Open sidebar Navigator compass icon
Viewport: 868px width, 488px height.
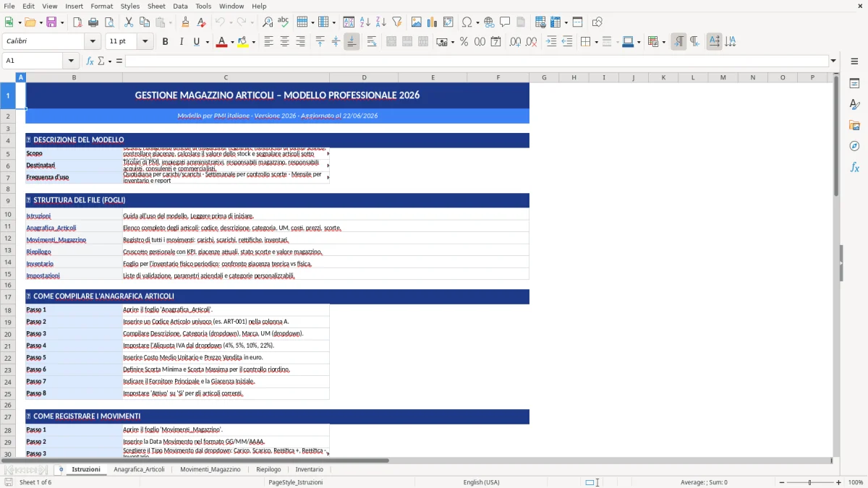(x=854, y=147)
